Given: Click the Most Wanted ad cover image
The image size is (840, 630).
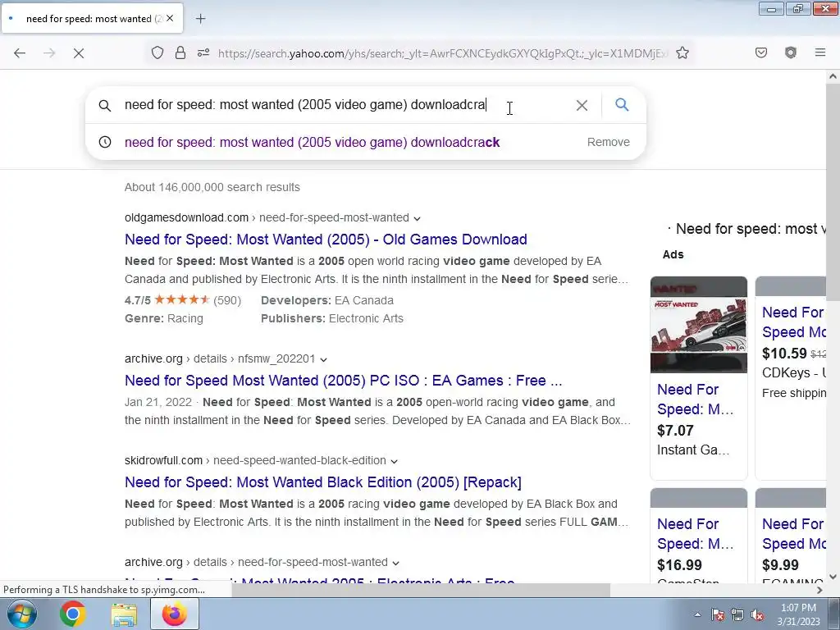Looking at the screenshot, I should click(699, 325).
